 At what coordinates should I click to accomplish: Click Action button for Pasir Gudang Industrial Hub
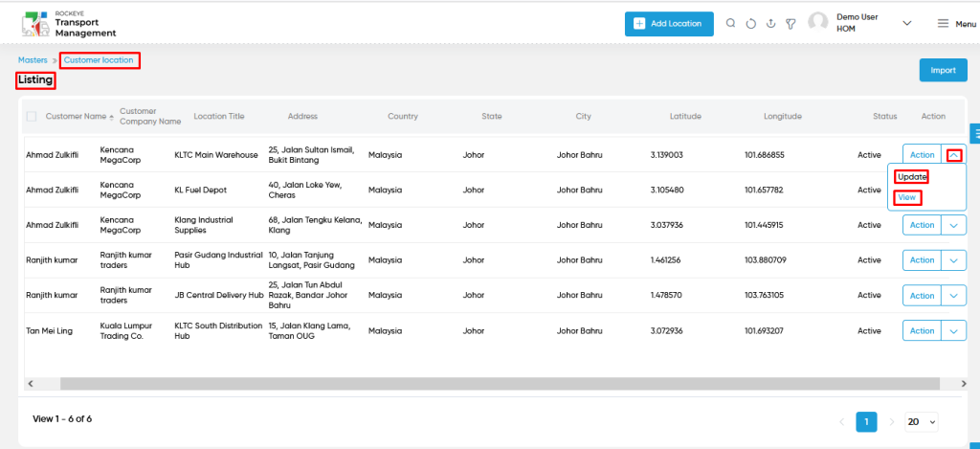922,260
